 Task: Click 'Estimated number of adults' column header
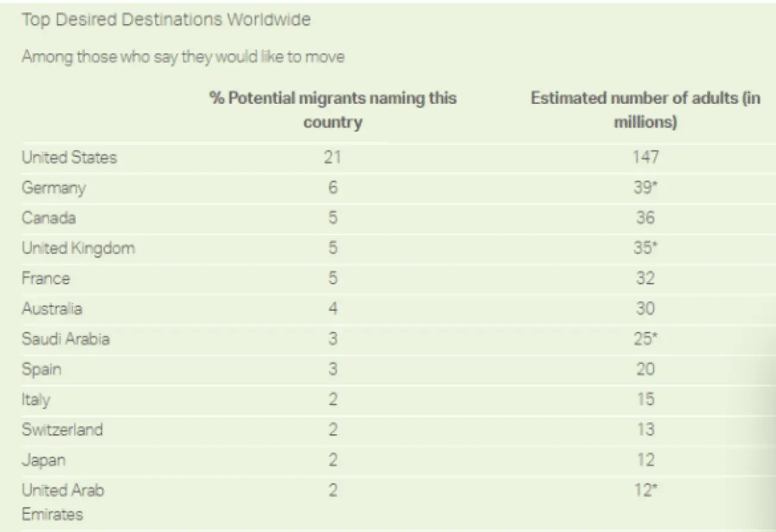click(x=646, y=110)
